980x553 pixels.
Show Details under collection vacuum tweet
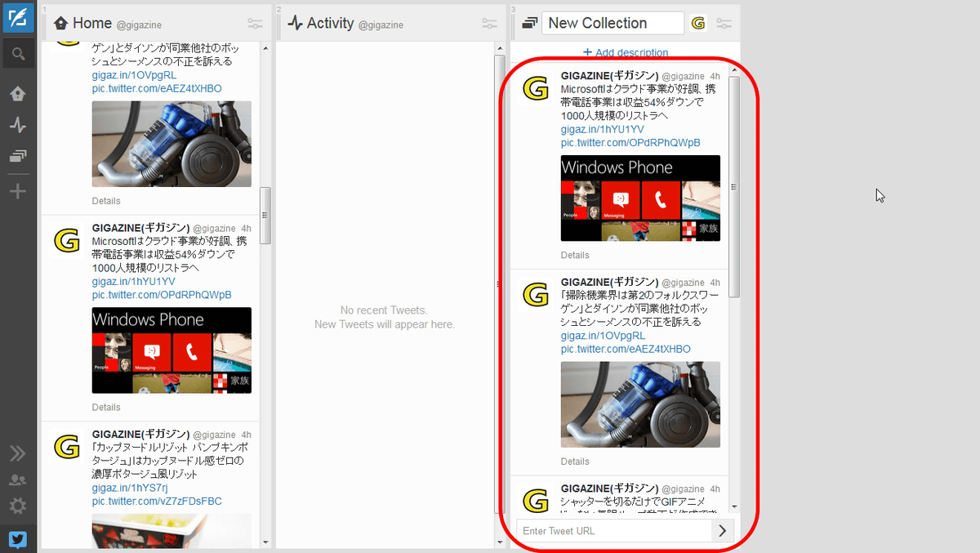point(575,462)
